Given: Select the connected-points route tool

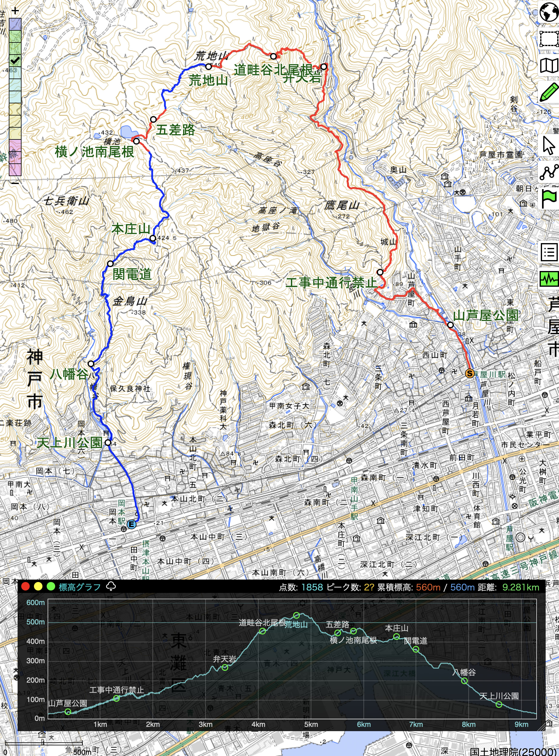Looking at the screenshot, I should point(548,172).
